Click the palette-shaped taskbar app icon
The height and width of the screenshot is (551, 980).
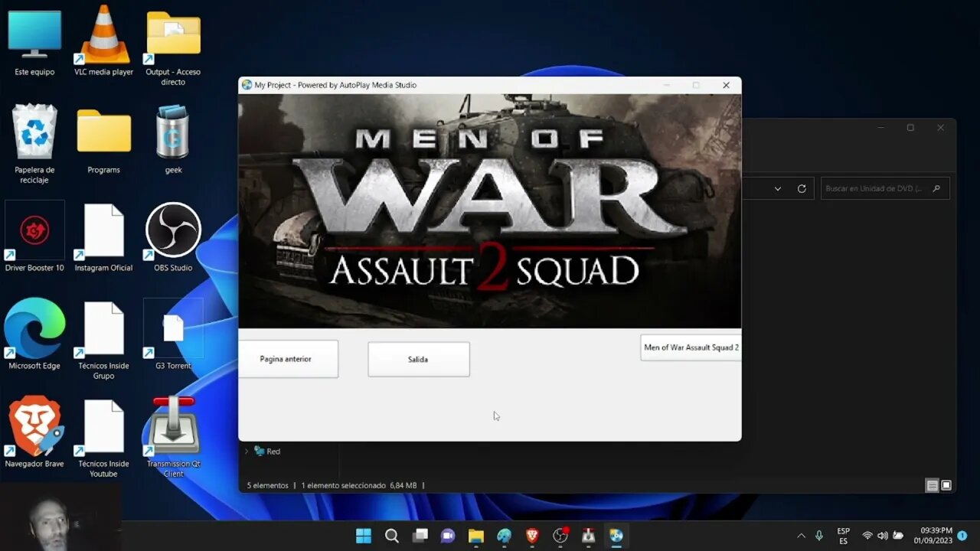(x=504, y=536)
